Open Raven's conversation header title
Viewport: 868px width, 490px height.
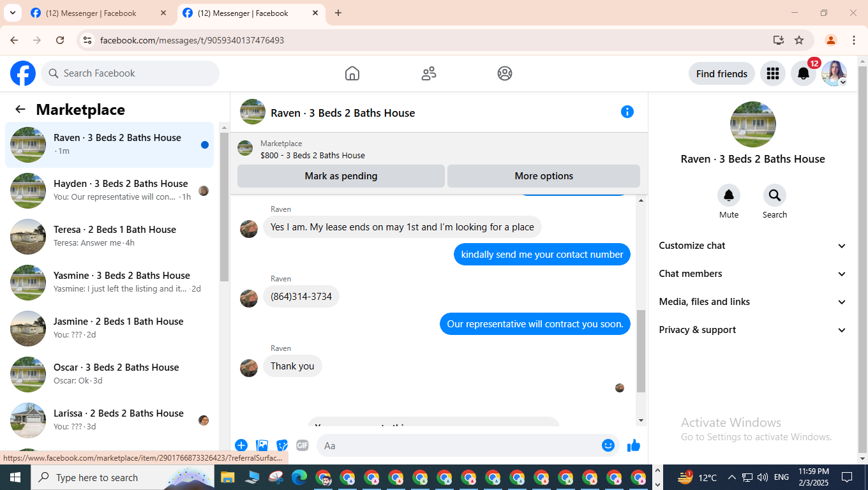pos(343,113)
